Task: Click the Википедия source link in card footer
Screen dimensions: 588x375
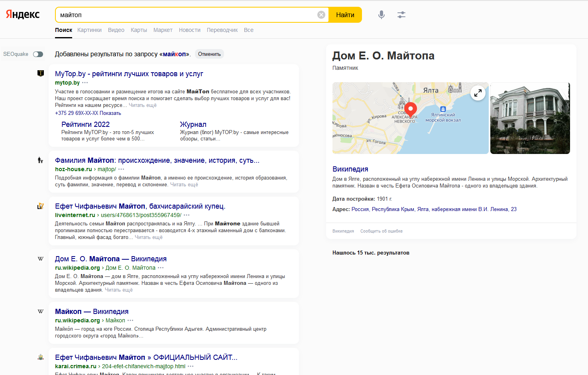Action: pyautogui.click(x=343, y=231)
